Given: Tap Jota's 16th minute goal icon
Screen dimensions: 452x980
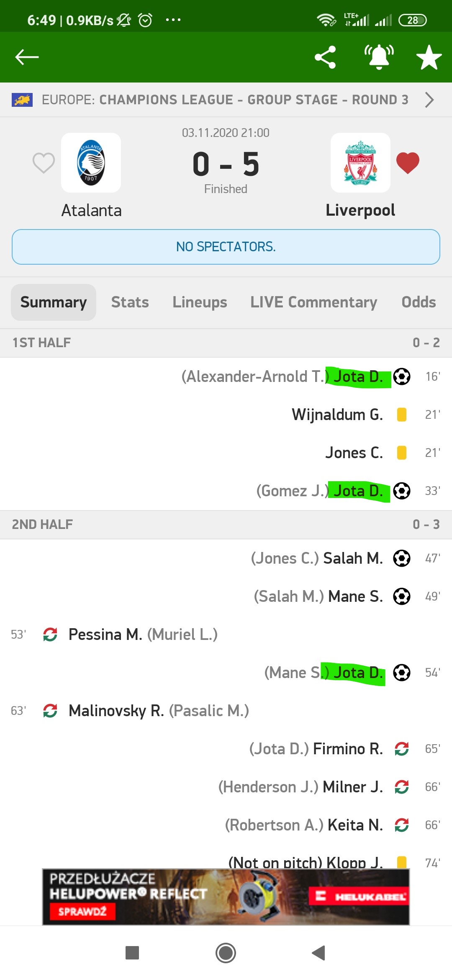Looking at the screenshot, I should point(402,377).
